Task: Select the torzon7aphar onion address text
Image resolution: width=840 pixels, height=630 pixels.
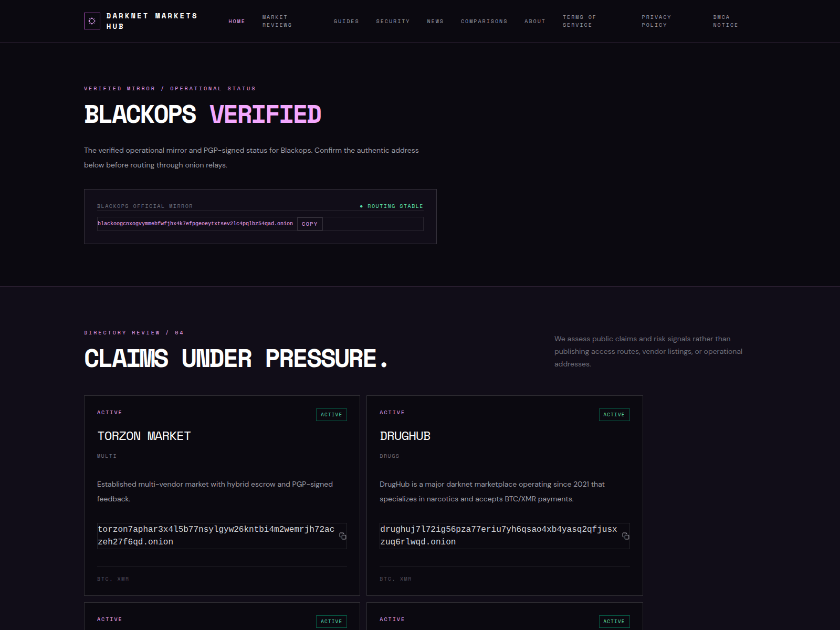Action: (x=216, y=535)
